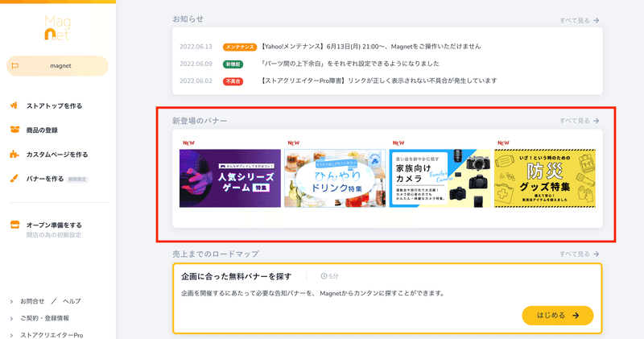Click the clock icon beside 5分
644x339 pixels.
324,276
